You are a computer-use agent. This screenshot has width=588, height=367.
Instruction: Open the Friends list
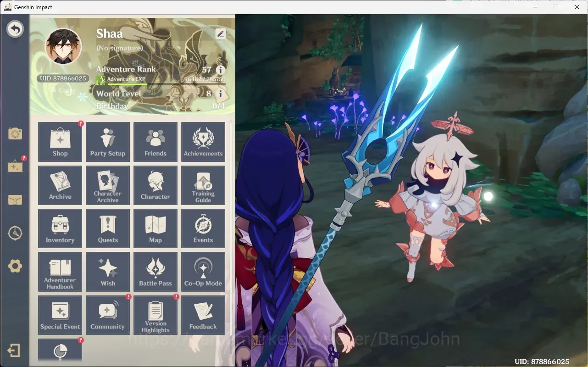pyautogui.click(x=155, y=142)
